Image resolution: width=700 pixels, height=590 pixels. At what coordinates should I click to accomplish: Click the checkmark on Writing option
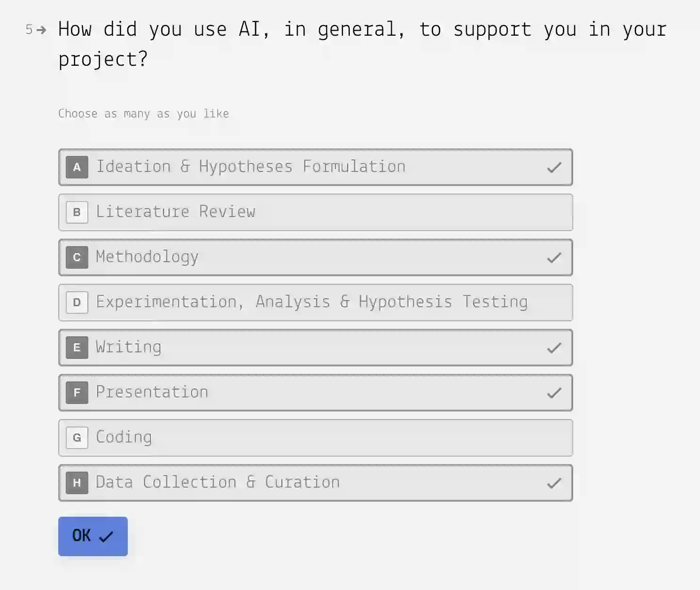(554, 348)
